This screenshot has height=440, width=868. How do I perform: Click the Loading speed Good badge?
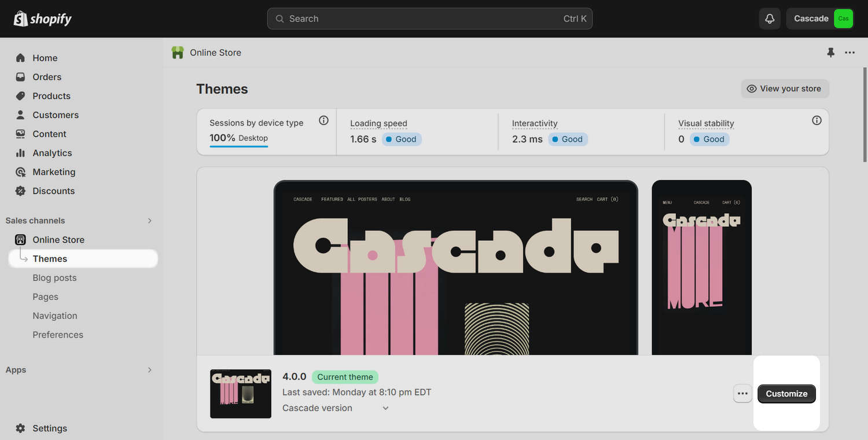(x=402, y=139)
